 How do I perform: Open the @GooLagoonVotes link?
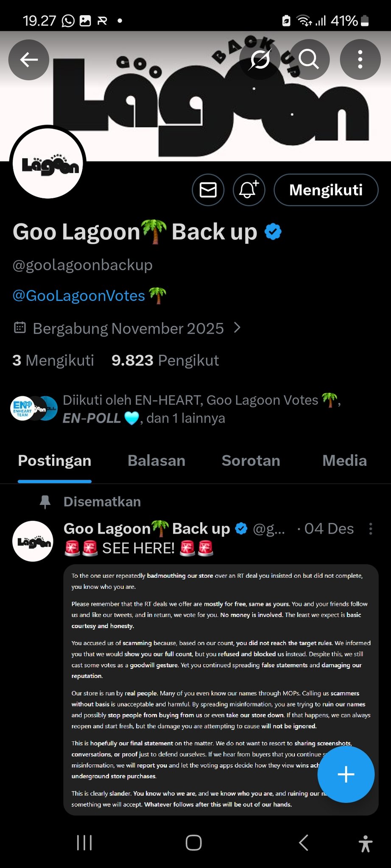click(79, 295)
